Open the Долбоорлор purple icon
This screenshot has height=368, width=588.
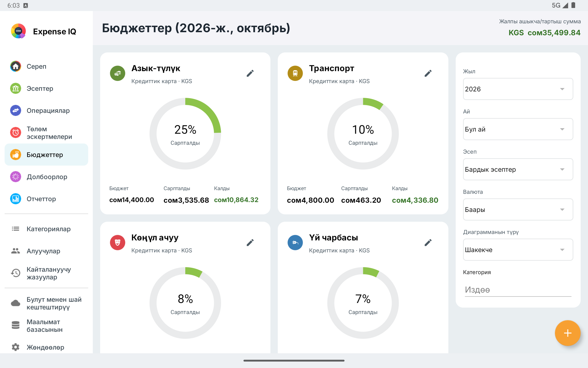[x=16, y=177]
